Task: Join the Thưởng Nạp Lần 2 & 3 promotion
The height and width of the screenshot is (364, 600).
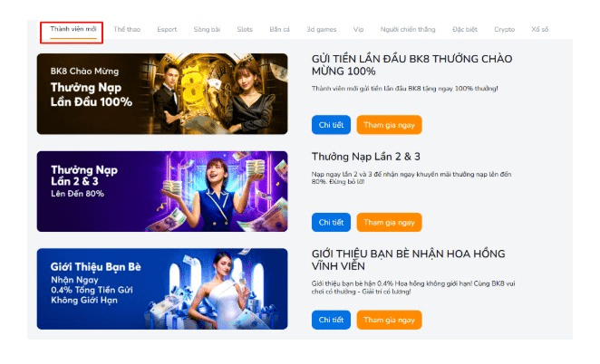Action: click(389, 223)
